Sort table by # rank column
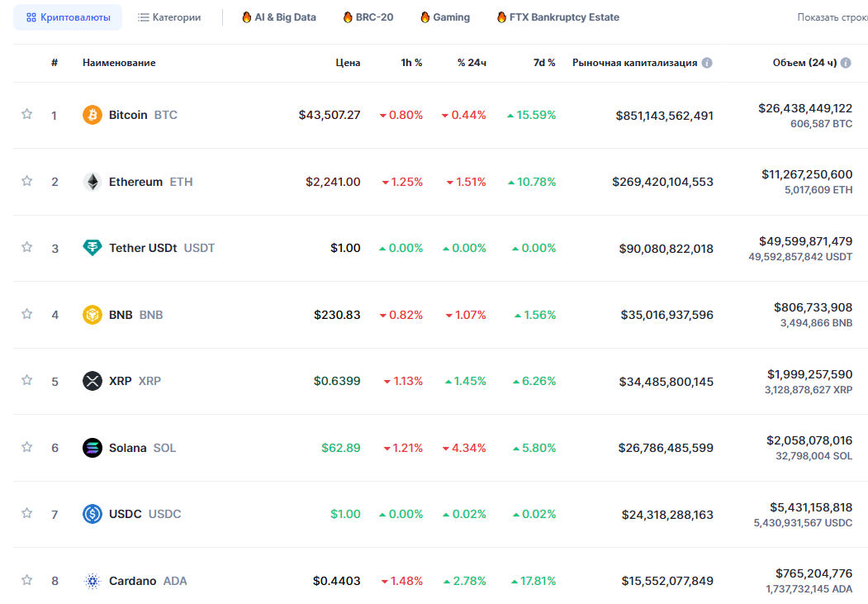 click(x=55, y=63)
